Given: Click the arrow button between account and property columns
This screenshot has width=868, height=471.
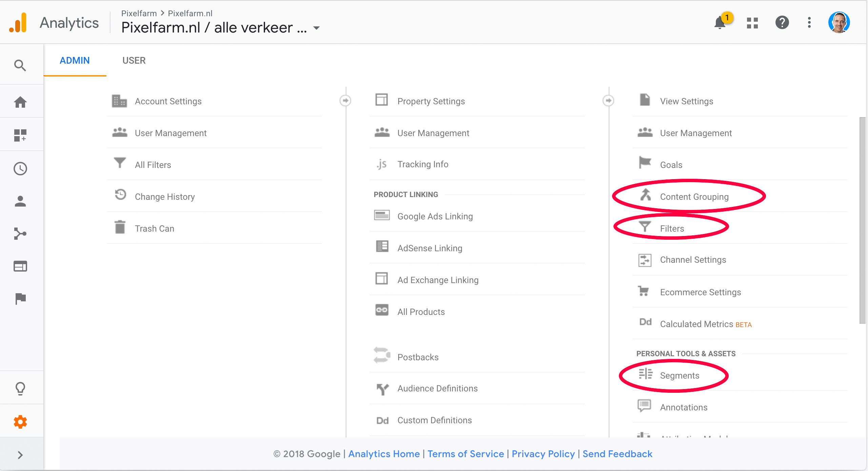Looking at the screenshot, I should (345, 101).
